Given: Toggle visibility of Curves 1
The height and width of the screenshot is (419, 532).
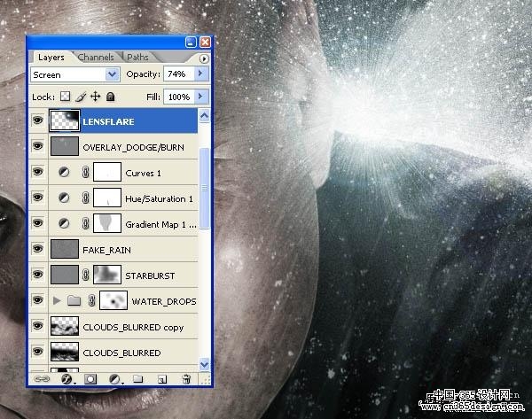Looking at the screenshot, I should [37, 172].
